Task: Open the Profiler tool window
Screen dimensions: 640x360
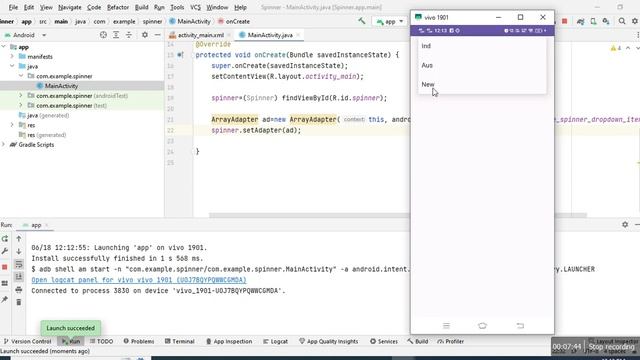Action: [450, 341]
